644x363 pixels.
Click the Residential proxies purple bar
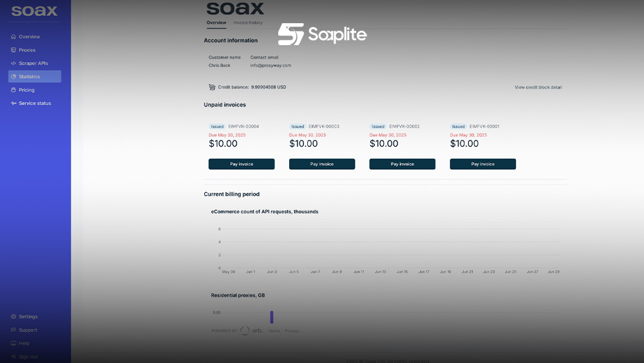click(272, 317)
